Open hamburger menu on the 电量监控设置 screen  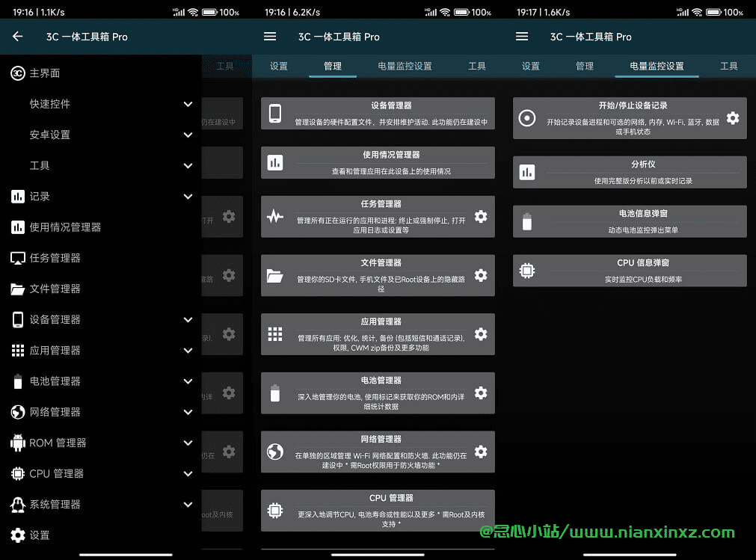tap(522, 37)
